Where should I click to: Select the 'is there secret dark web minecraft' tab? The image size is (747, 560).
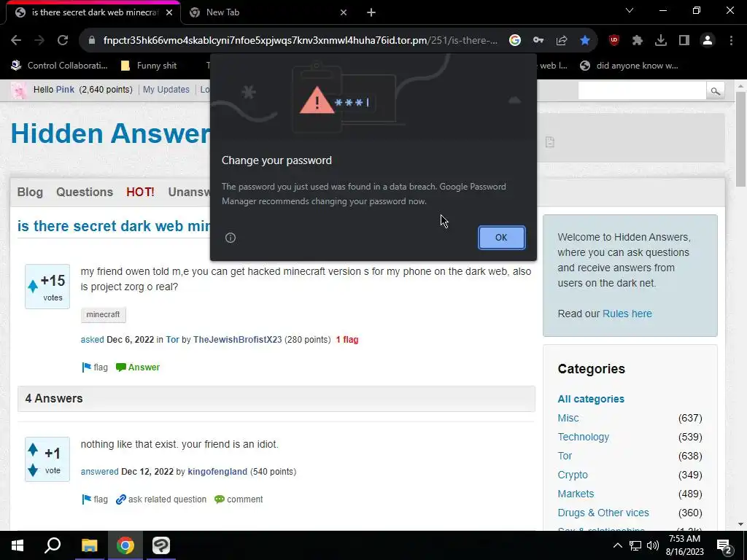tap(93, 12)
